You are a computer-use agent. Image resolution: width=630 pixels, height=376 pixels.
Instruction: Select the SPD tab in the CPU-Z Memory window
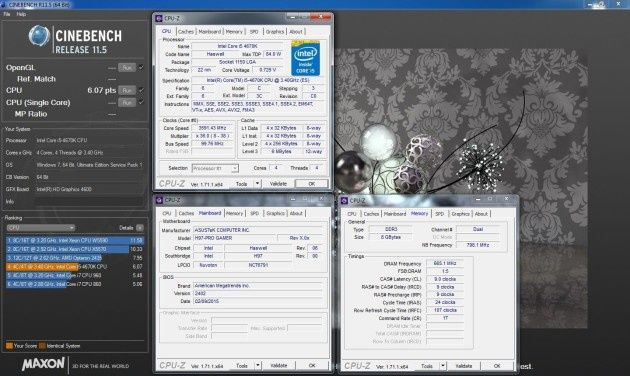440,214
